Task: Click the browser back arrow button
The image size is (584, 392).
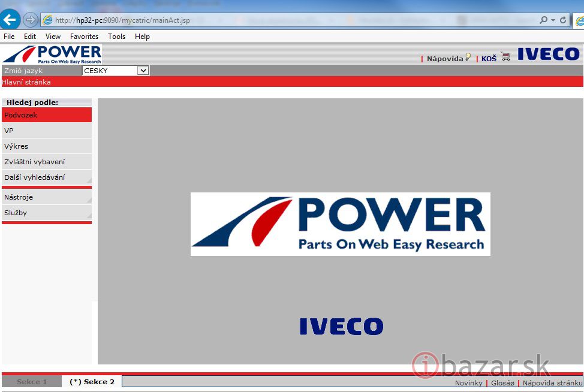Action: (x=10, y=20)
